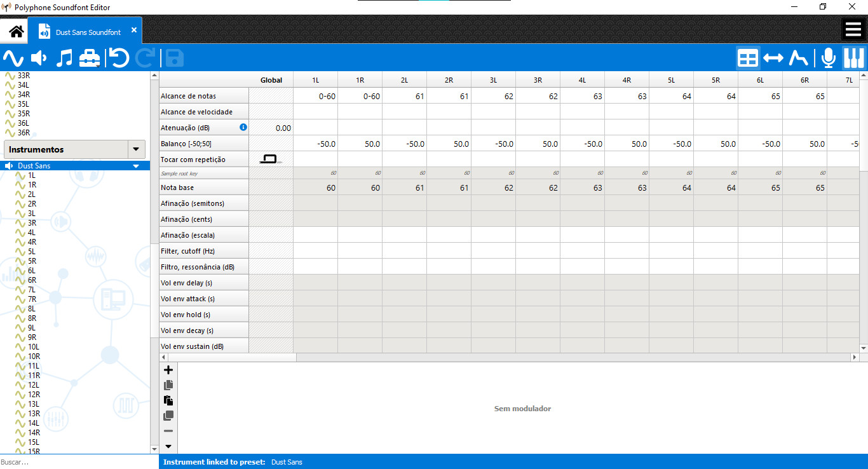Copy the selected modulators

(x=168, y=385)
